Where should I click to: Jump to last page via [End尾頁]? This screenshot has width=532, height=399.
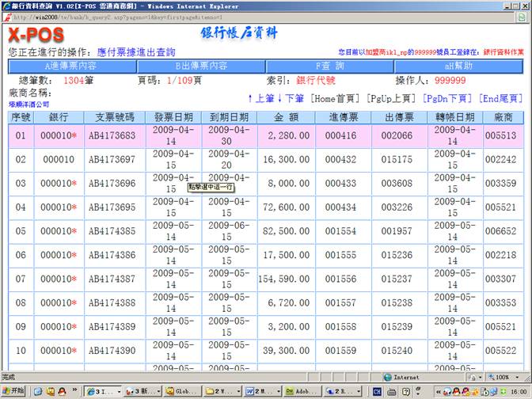500,99
